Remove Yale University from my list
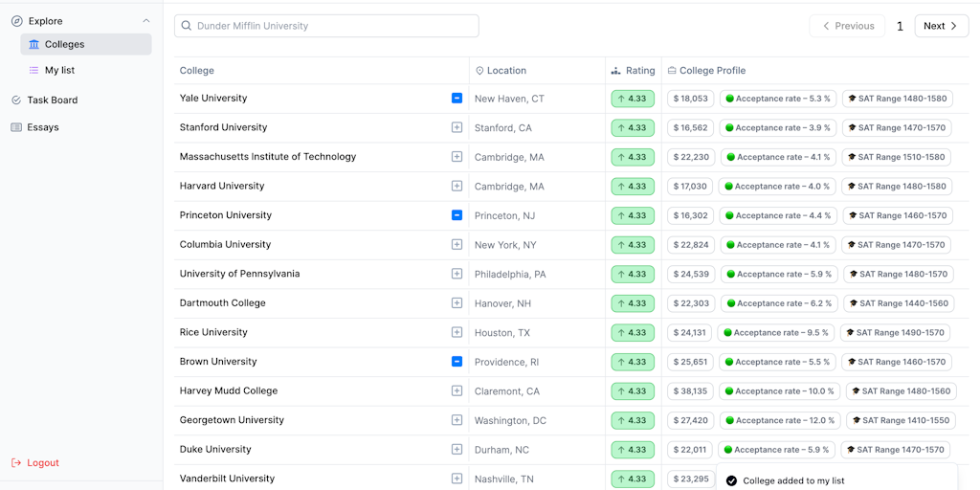 coord(457,99)
